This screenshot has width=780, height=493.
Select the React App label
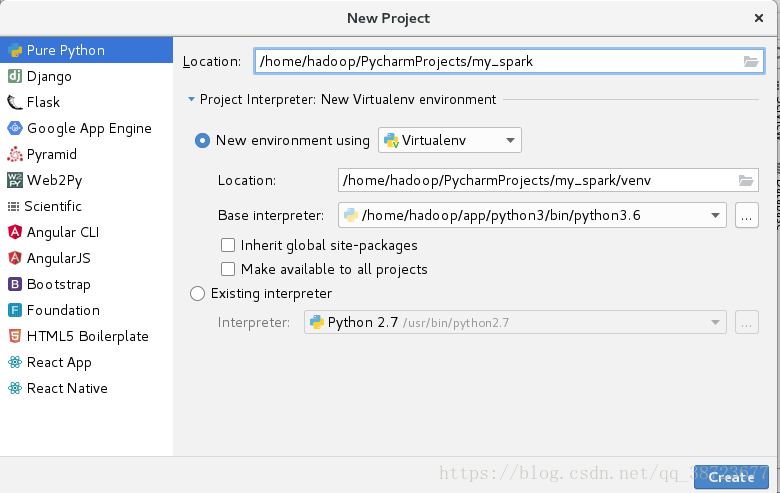[x=59, y=362]
